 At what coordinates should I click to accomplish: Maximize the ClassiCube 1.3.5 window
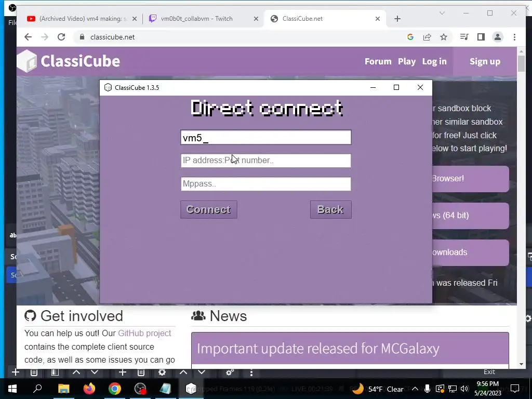tap(396, 87)
